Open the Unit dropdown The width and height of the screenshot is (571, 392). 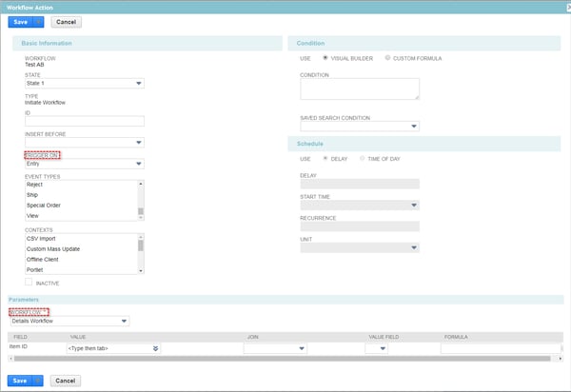click(360, 248)
